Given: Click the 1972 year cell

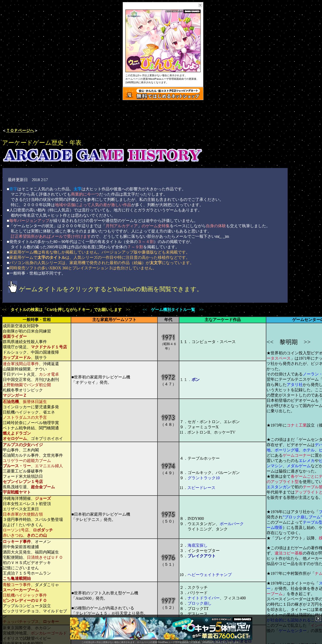Looking at the screenshot, I should (x=168, y=380).
